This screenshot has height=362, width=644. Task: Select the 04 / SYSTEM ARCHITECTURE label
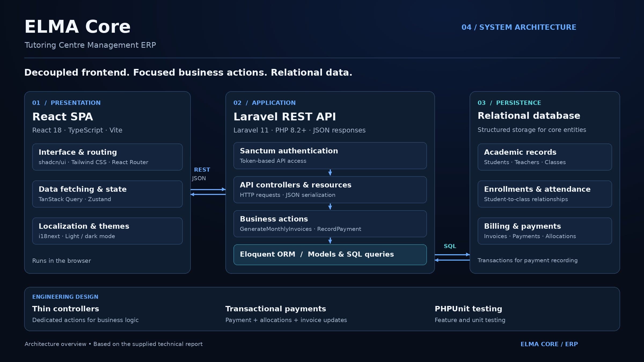(x=519, y=27)
